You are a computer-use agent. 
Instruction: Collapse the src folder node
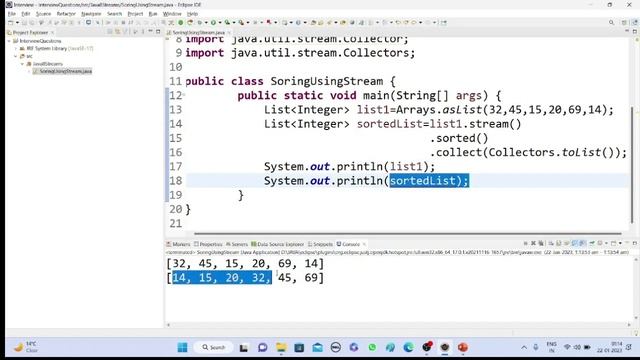[16, 56]
